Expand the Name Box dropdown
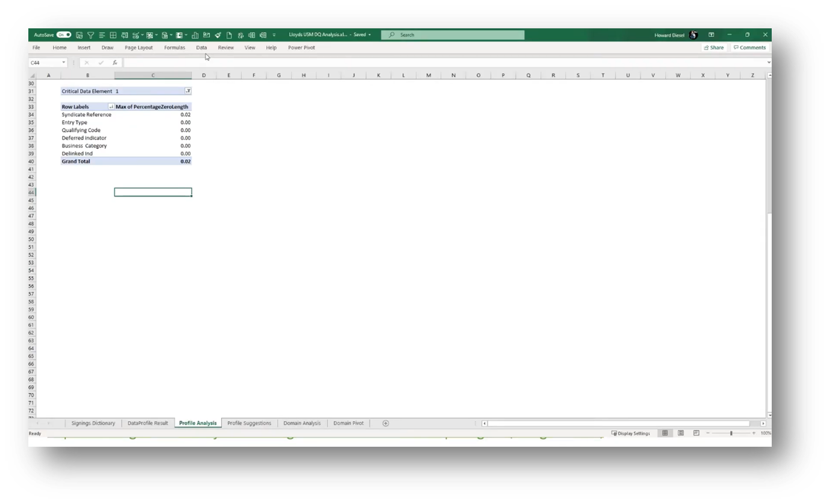 [x=64, y=63]
